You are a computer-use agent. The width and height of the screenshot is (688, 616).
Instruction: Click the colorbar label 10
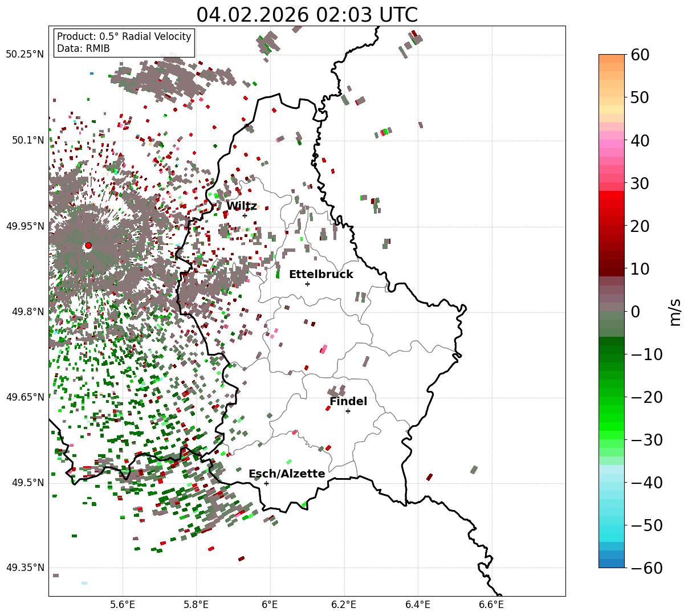tap(640, 269)
